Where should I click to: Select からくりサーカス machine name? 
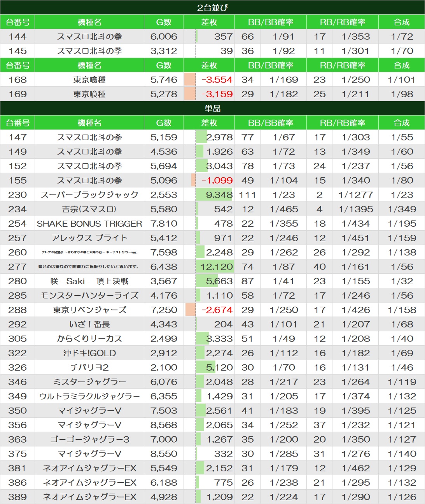[89, 339]
